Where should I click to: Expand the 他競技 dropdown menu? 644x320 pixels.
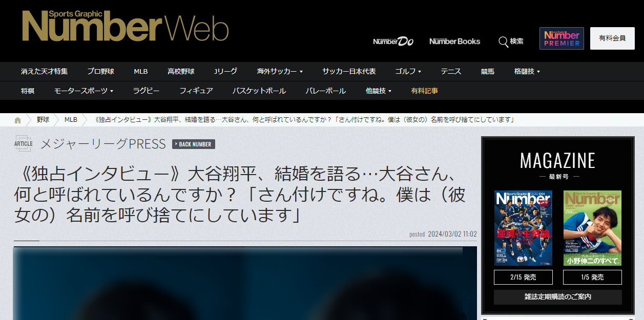click(x=379, y=91)
